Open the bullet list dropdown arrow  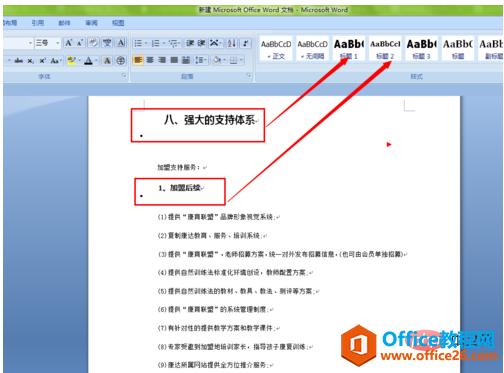tap(146, 43)
